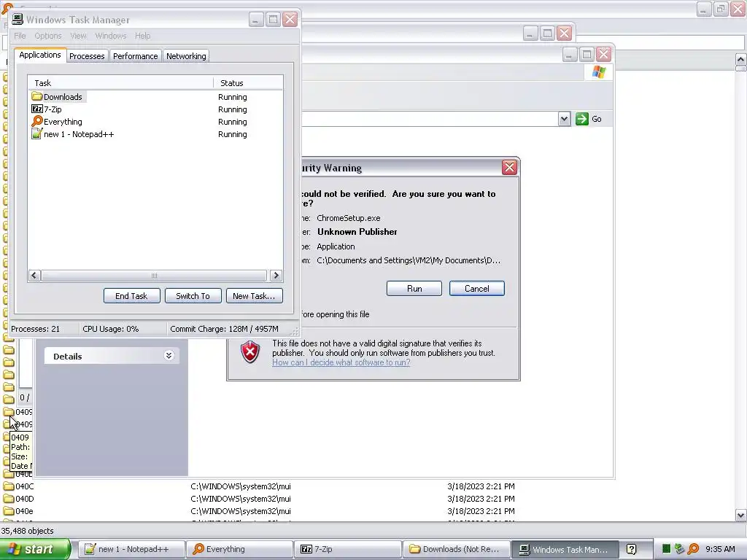747x560 pixels.
Task: Click the Unknown Publisher text
Action: pyautogui.click(x=357, y=232)
